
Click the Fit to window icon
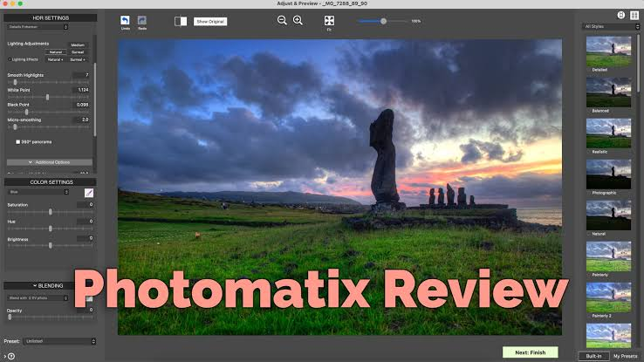(x=329, y=21)
